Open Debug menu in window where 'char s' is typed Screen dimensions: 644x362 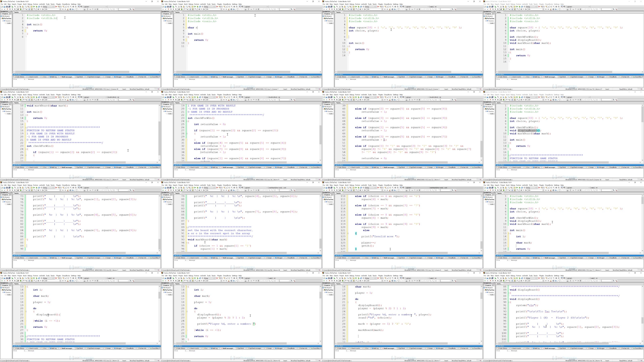pos(191,4)
